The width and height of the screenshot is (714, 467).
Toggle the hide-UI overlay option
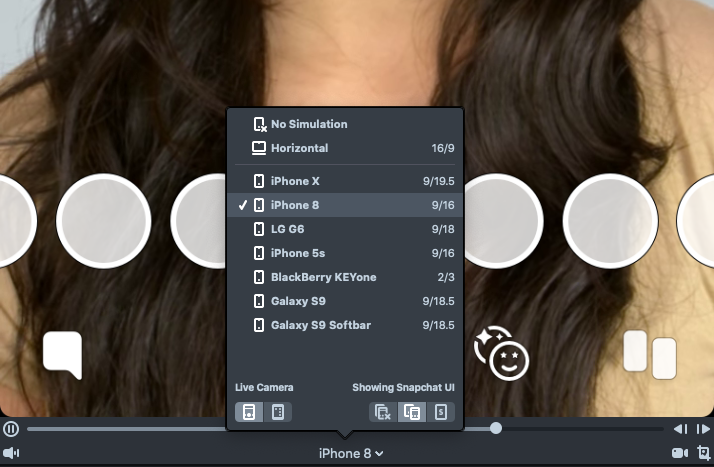click(x=383, y=412)
